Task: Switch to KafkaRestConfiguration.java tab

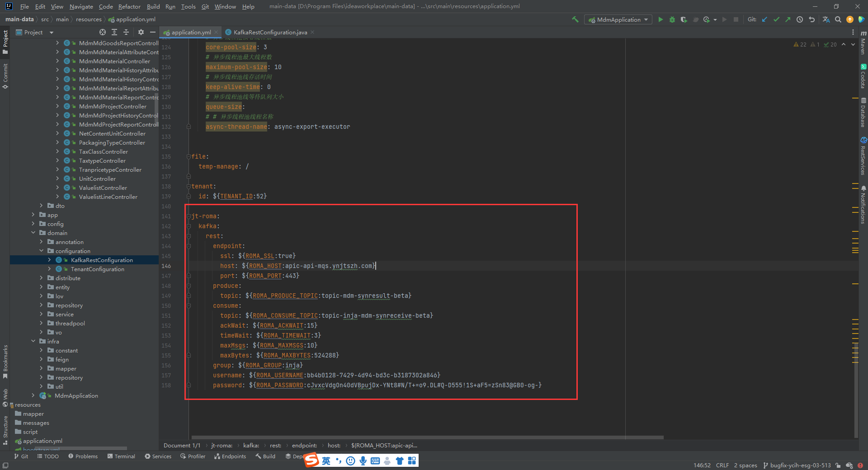Action: [x=270, y=32]
